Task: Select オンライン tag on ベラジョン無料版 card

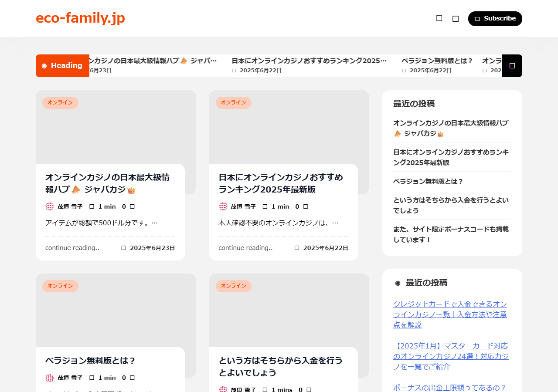Action: tap(60, 286)
